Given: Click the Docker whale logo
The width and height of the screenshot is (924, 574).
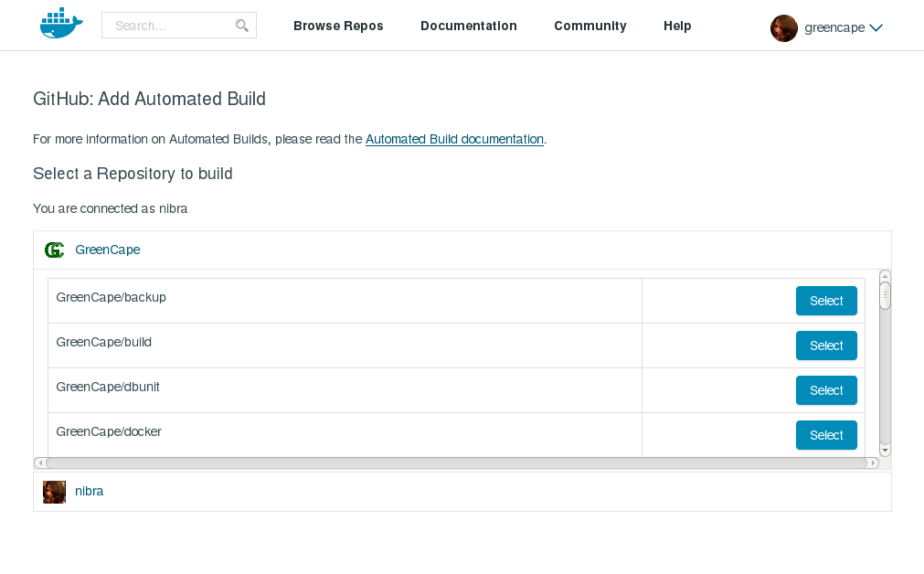Looking at the screenshot, I should [x=61, y=24].
